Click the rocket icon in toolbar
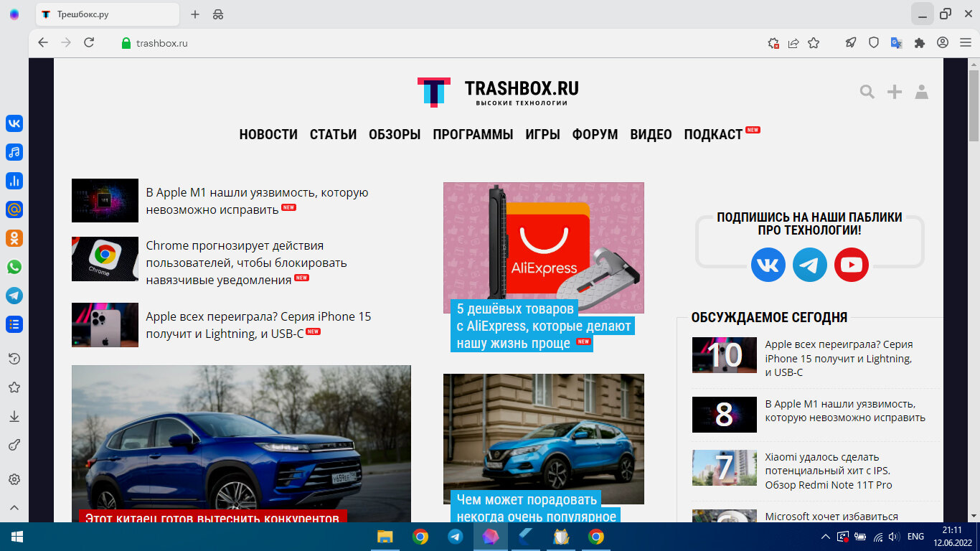The width and height of the screenshot is (980, 551). point(851,43)
